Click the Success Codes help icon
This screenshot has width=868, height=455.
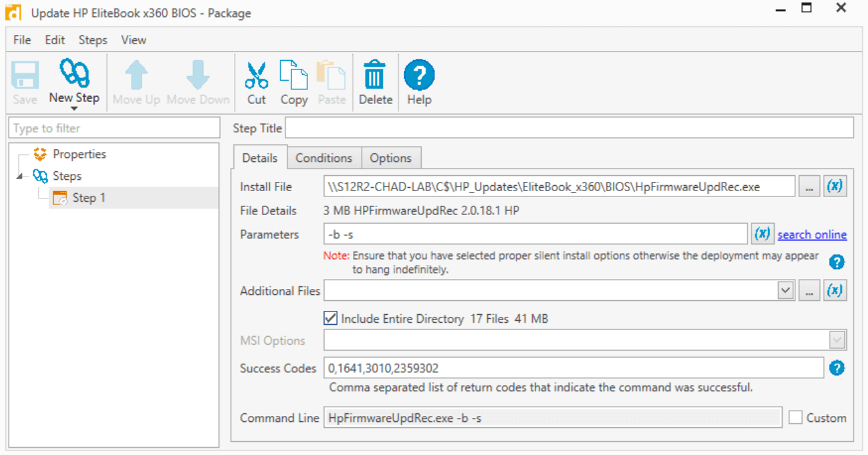pos(837,368)
